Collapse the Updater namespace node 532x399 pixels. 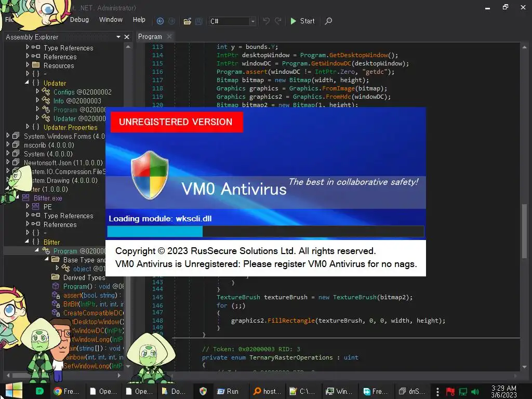coord(27,82)
